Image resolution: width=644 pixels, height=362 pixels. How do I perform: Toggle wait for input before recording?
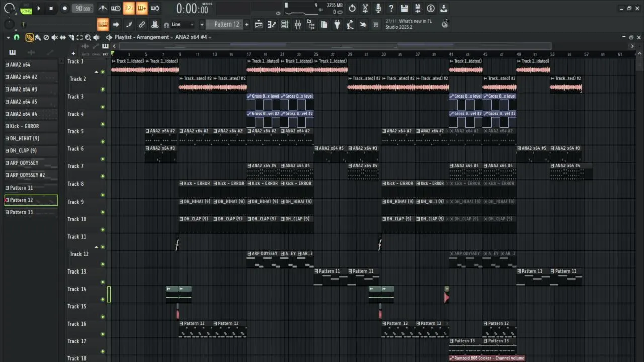[x=116, y=8]
